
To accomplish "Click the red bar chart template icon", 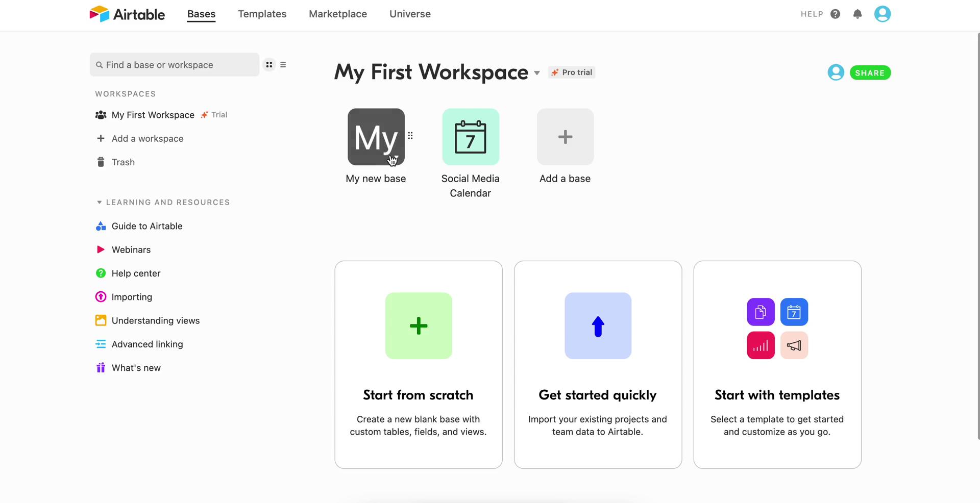I will click(x=761, y=345).
